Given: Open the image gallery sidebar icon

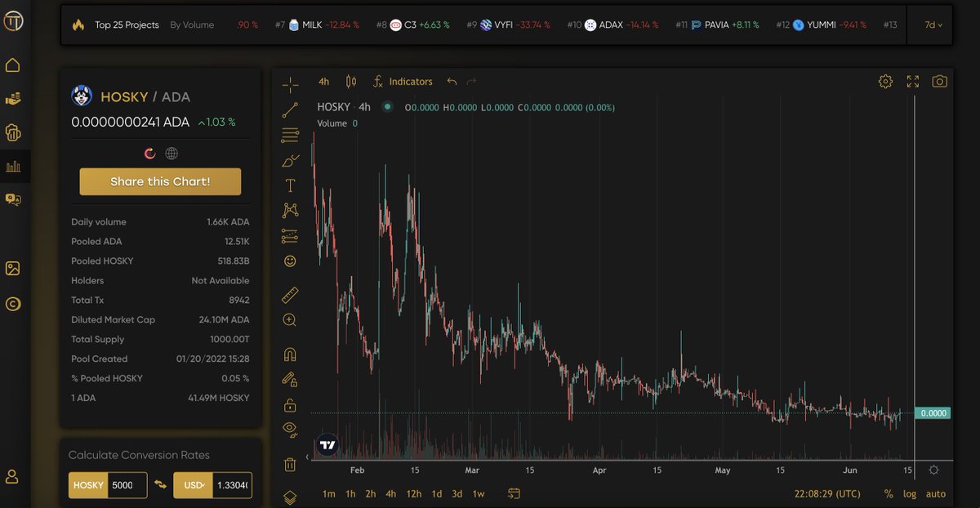Looking at the screenshot, I should [x=13, y=269].
